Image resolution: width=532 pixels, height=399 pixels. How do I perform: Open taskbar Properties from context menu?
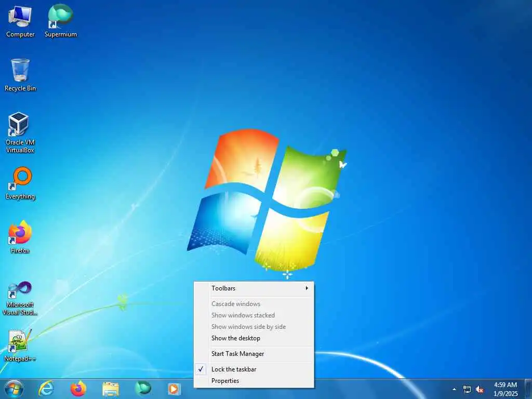point(254,381)
